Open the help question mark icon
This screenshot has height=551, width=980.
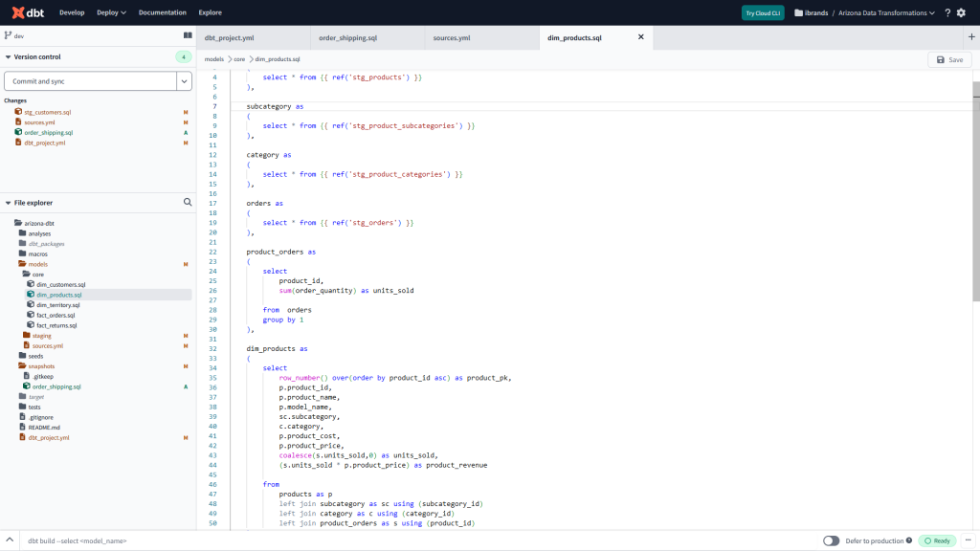(947, 12)
